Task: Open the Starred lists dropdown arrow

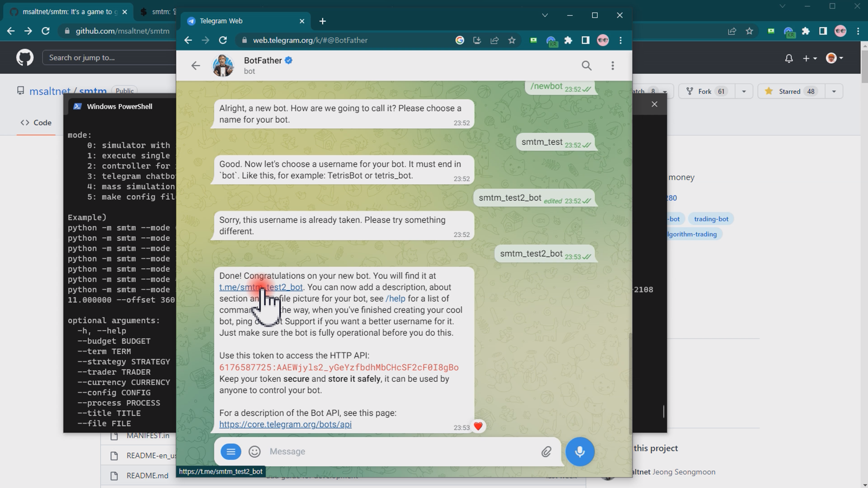Action: click(x=834, y=91)
